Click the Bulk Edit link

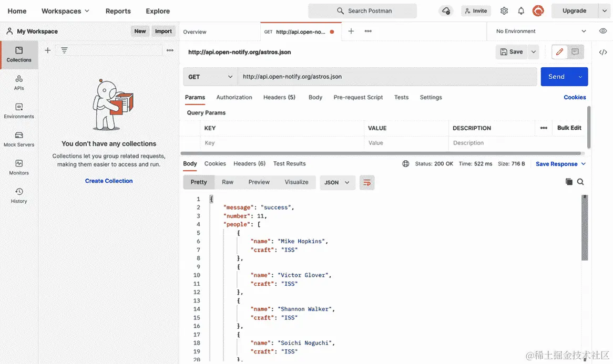pyautogui.click(x=569, y=128)
